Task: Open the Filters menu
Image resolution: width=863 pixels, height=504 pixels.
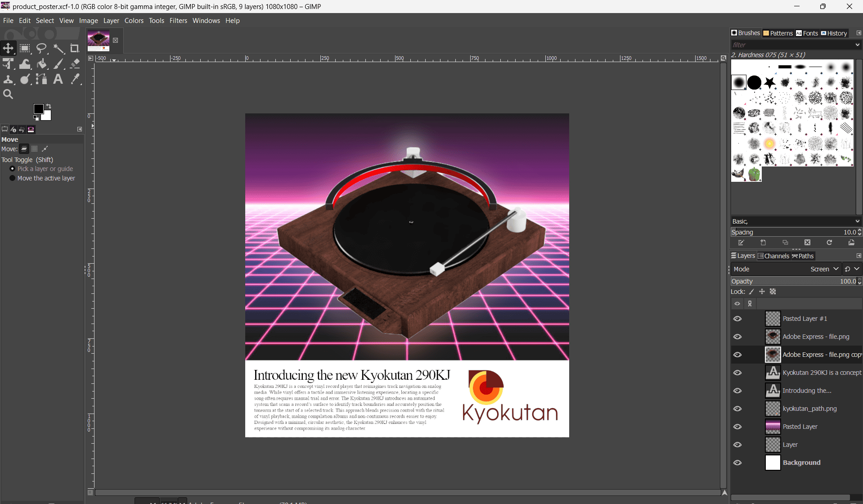Action: [178, 20]
